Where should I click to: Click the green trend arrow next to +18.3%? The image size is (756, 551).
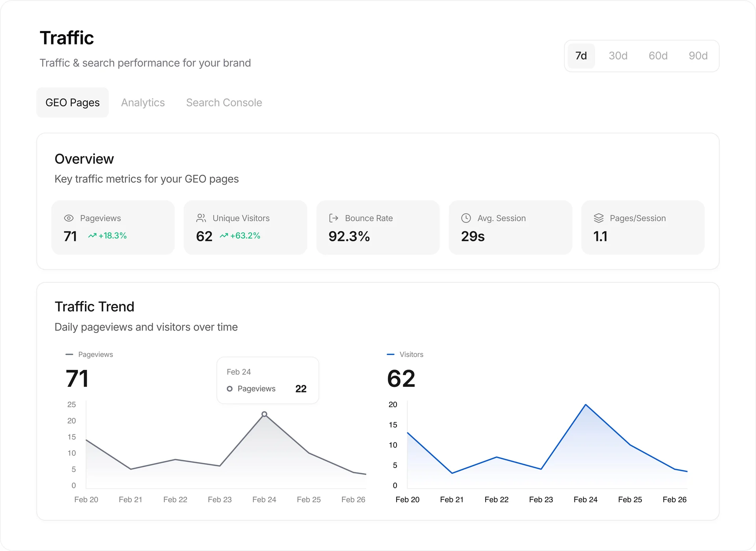tap(93, 236)
